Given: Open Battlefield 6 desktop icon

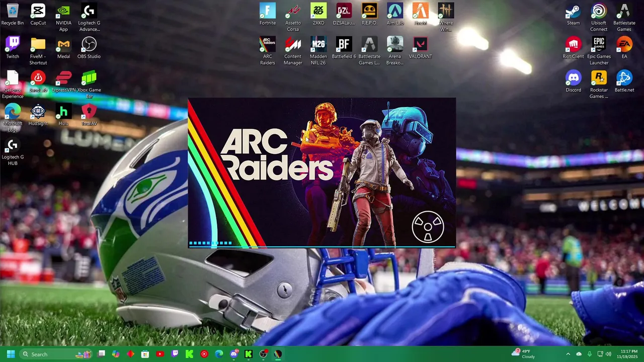Looking at the screenshot, I should [x=344, y=48].
